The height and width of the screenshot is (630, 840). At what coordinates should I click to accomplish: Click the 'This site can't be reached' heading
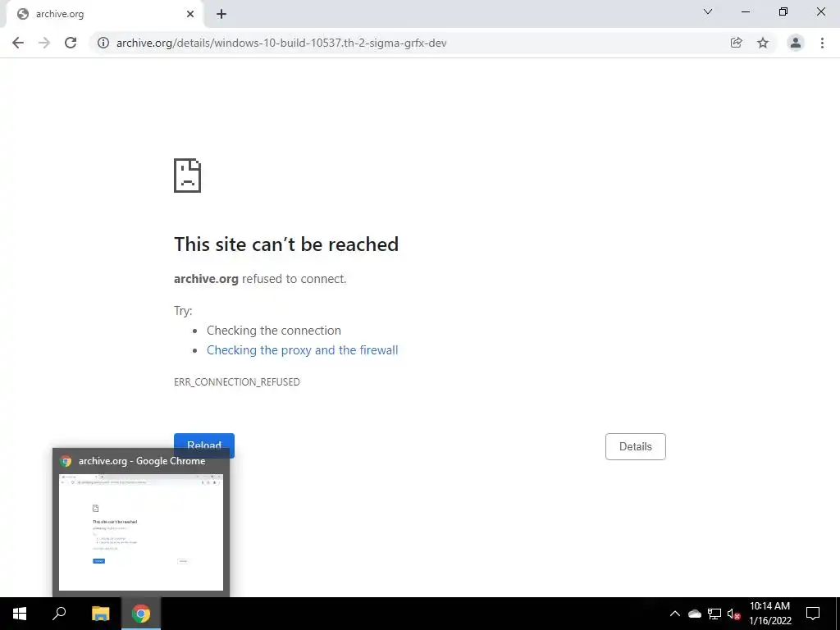pyautogui.click(x=286, y=244)
